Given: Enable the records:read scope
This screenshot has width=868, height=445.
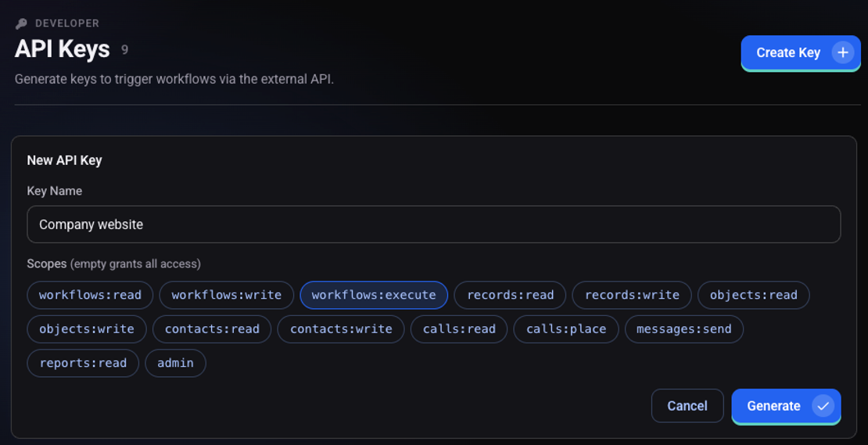Looking at the screenshot, I should click(x=510, y=295).
